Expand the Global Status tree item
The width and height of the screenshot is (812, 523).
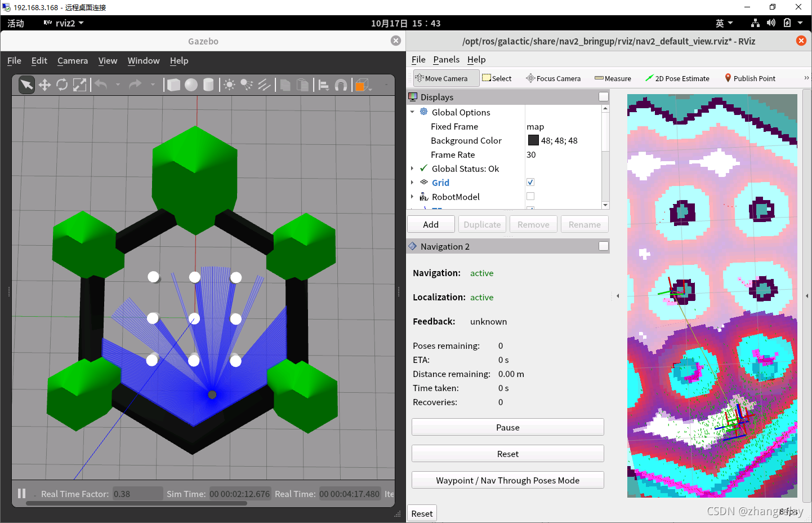(x=412, y=169)
